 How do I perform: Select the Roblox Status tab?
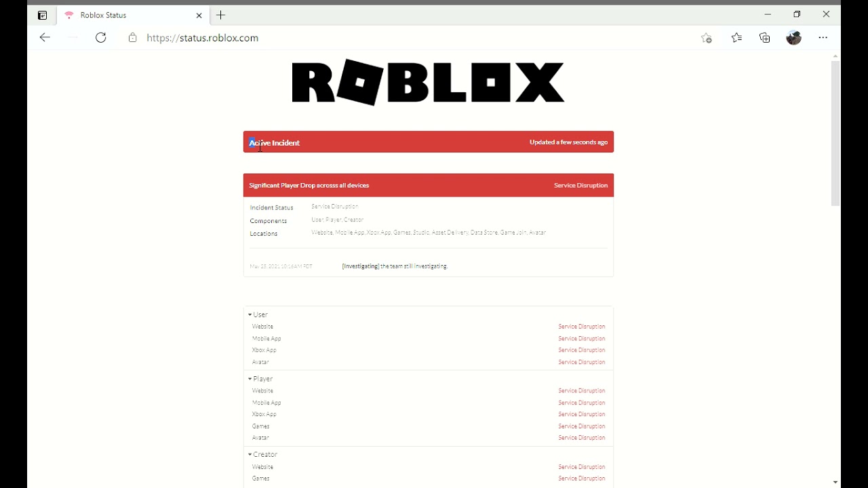(134, 15)
